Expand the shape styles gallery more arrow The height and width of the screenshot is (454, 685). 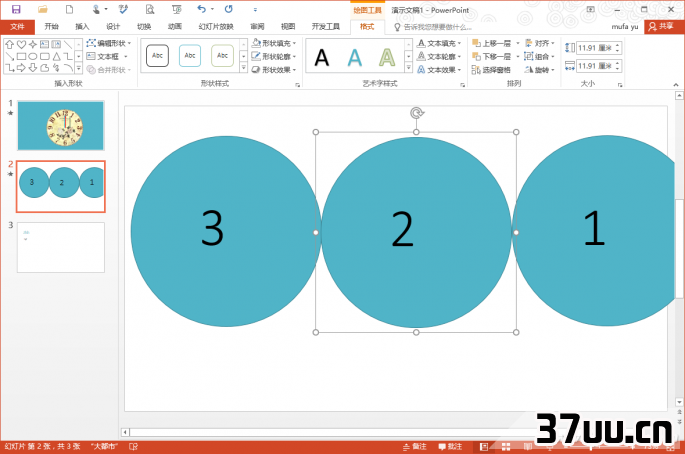(x=243, y=68)
